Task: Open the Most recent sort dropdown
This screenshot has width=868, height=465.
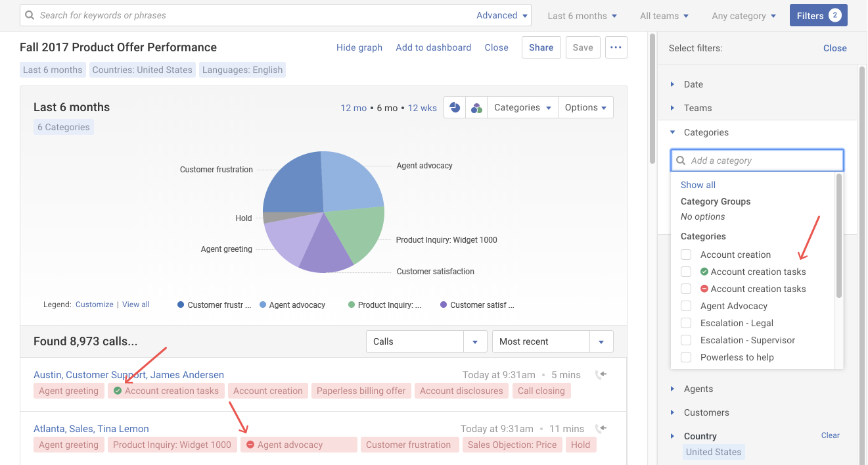Action: click(552, 341)
